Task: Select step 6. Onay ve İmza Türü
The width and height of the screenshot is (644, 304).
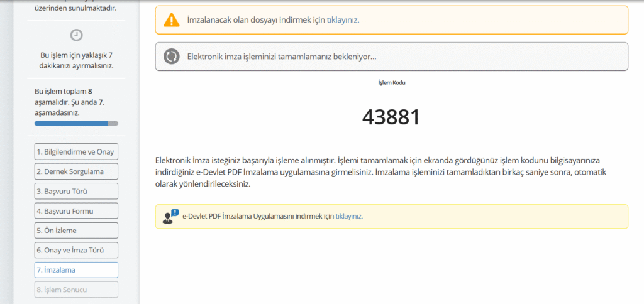Action: [76, 250]
